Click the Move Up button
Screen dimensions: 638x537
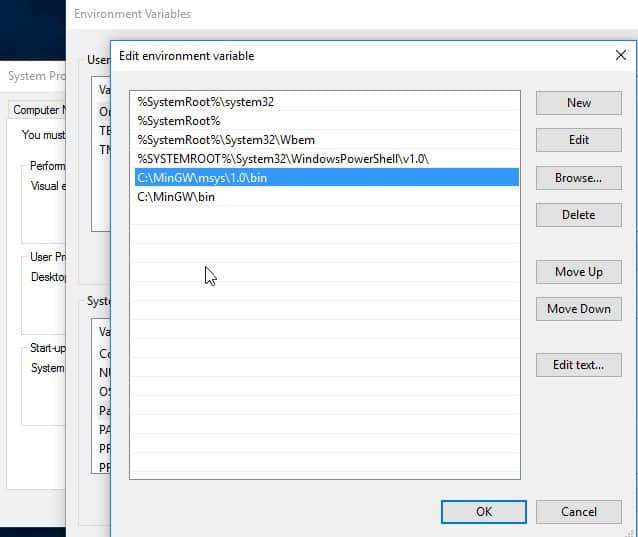(x=578, y=272)
